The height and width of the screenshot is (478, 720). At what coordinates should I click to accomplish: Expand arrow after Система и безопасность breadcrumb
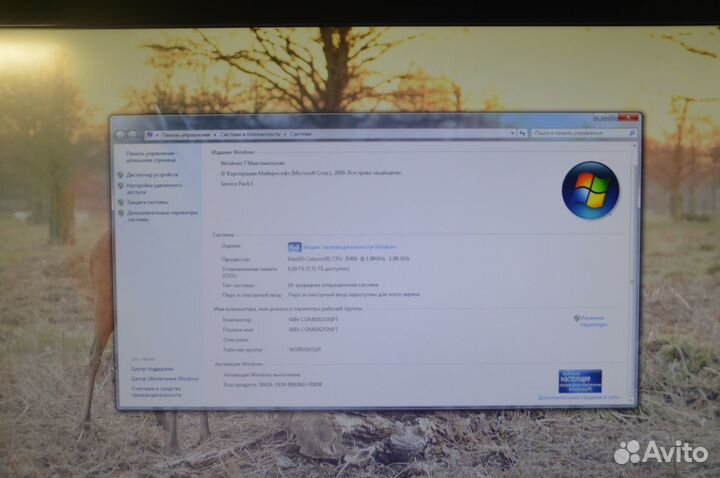tap(287, 134)
